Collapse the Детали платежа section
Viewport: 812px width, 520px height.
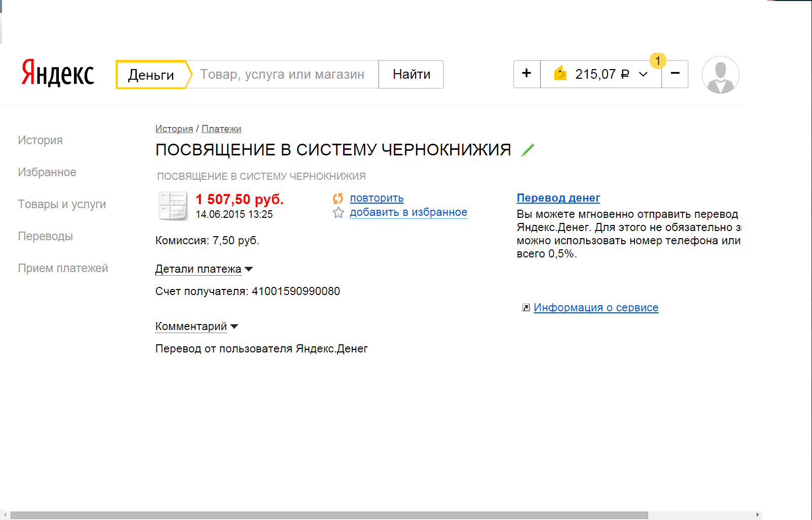tap(204, 269)
